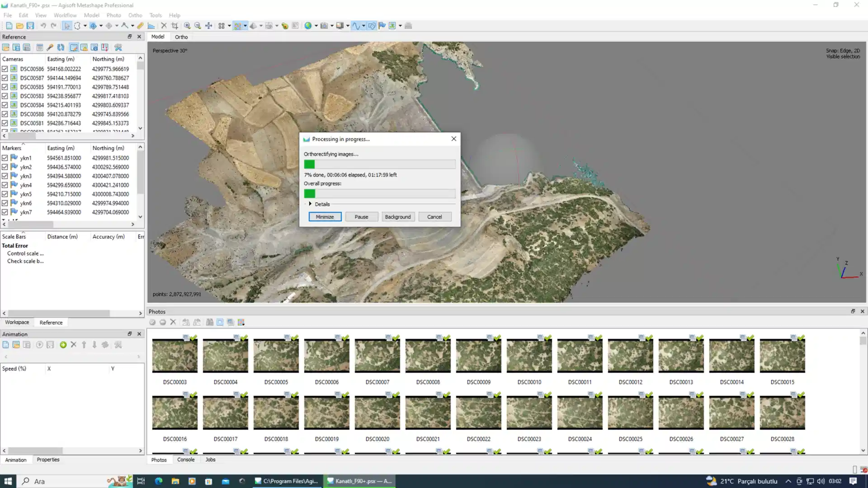Click the Show Markers flag icon
The width and height of the screenshot is (868, 488).
click(382, 26)
